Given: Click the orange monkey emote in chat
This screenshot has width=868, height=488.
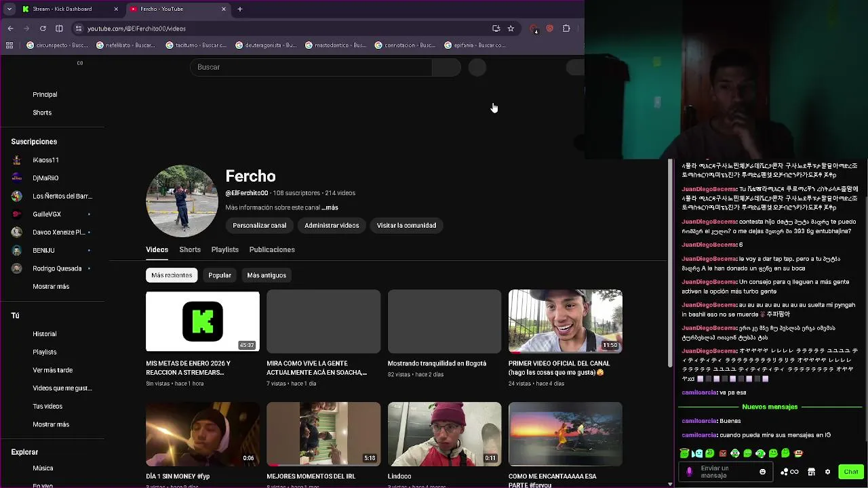Looking at the screenshot, I should tap(798, 453).
